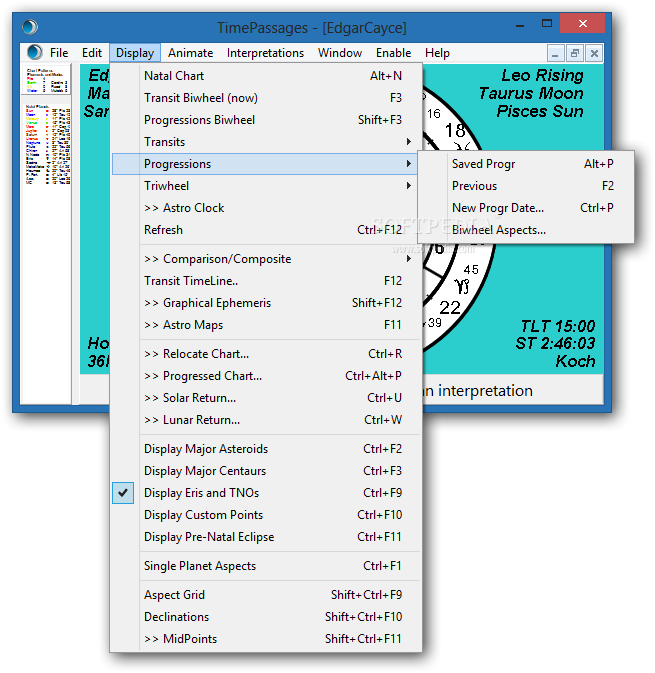Image resolution: width=655 pixels, height=673 pixels.
Task: Minimize the EdgarCayce child document window
Action: click(555, 54)
